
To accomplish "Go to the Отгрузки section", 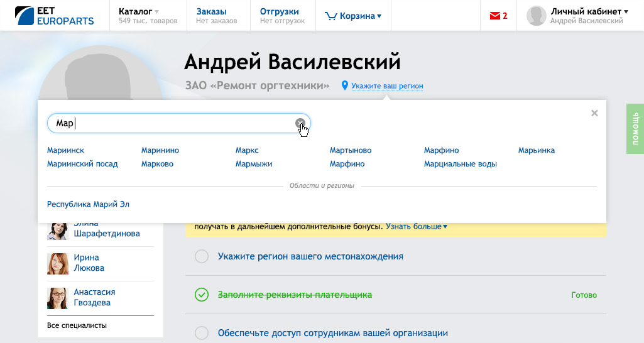I will (x=279, y=11).
